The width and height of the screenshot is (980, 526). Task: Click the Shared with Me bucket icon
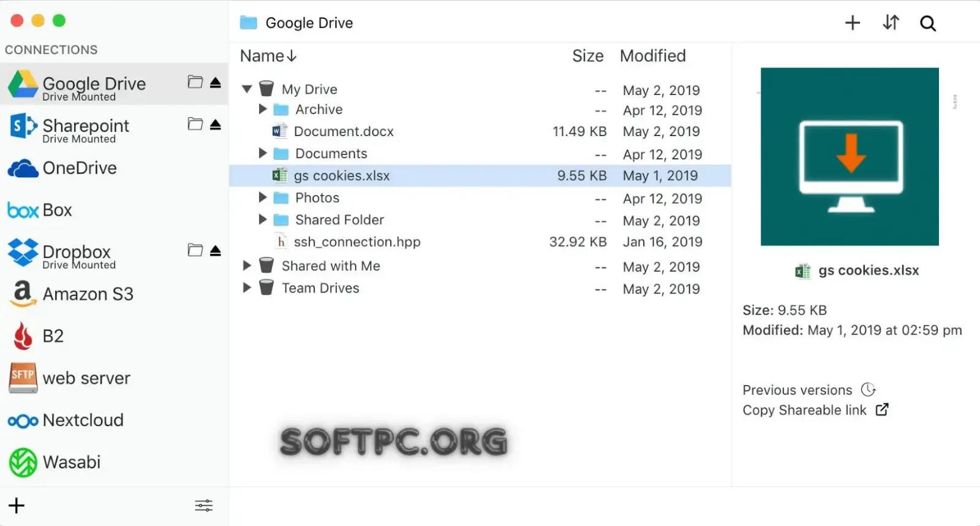click(266, 265)
